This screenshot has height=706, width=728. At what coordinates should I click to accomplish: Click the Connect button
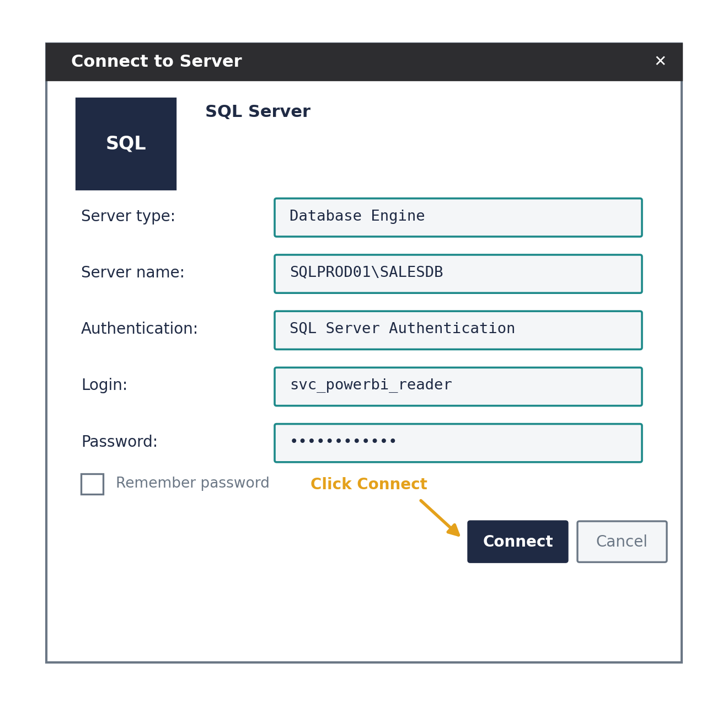(x=518, y=542)
